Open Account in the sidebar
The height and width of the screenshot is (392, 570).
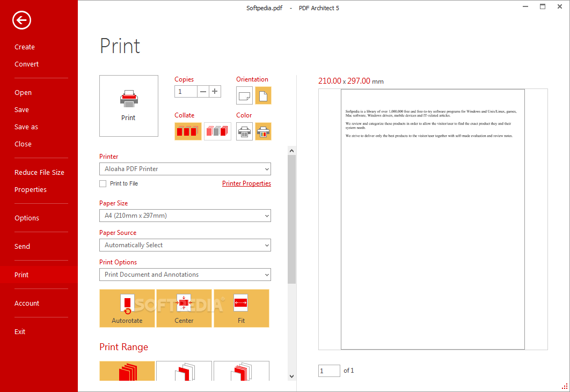[27, 304]
